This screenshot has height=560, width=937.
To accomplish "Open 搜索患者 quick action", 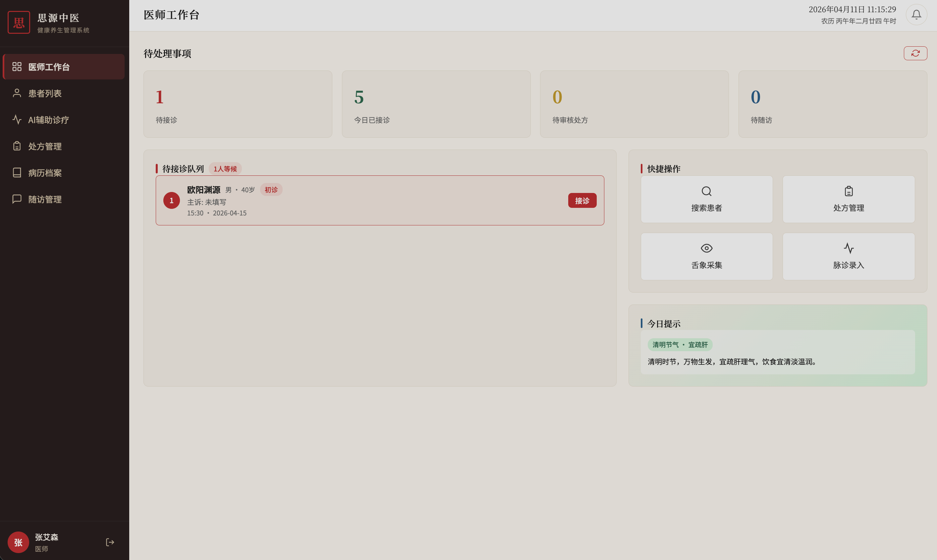I will pos(706,199).
